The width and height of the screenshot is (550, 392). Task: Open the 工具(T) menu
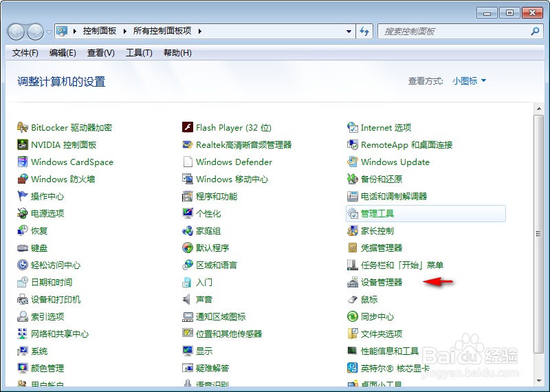pos(139,53)
